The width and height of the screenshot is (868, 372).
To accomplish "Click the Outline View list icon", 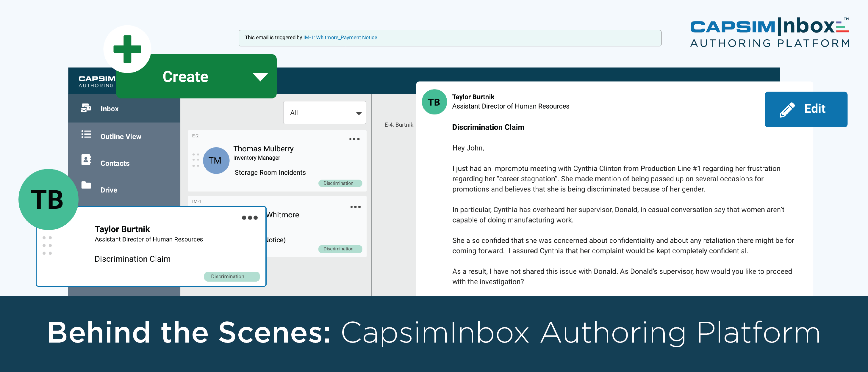I will pyautogui.click(x=86, y=134).
